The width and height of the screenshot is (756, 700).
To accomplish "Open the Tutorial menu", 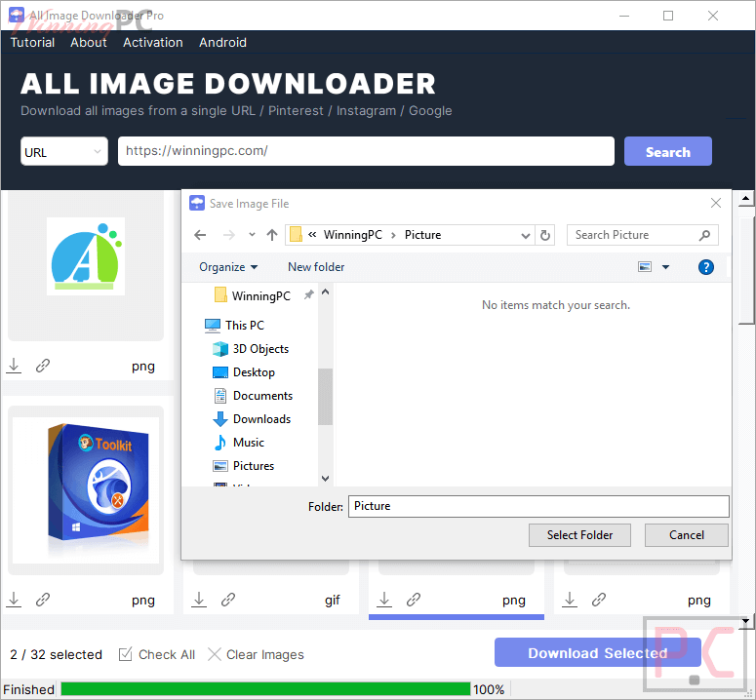I will coord(32,42).
